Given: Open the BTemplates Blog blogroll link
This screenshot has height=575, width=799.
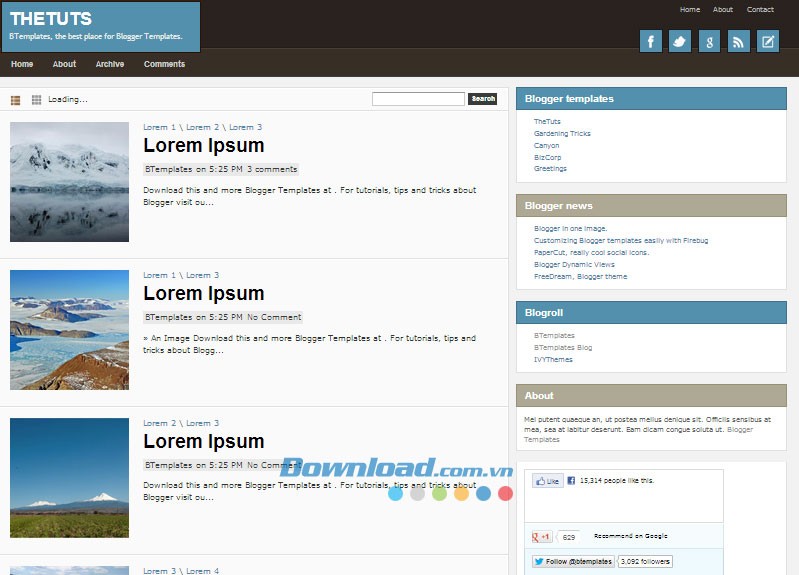Looking at the screenshot, I should coord(563,348).
